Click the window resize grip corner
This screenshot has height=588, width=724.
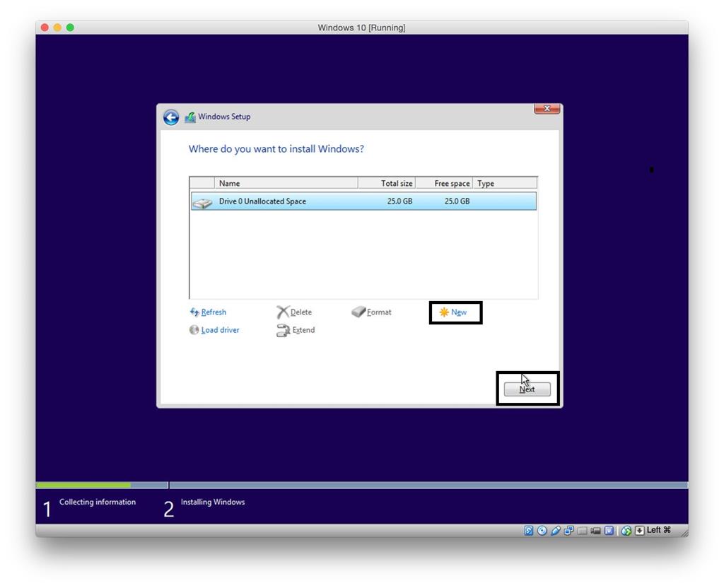pyautogui.click(x=684, y=533)
